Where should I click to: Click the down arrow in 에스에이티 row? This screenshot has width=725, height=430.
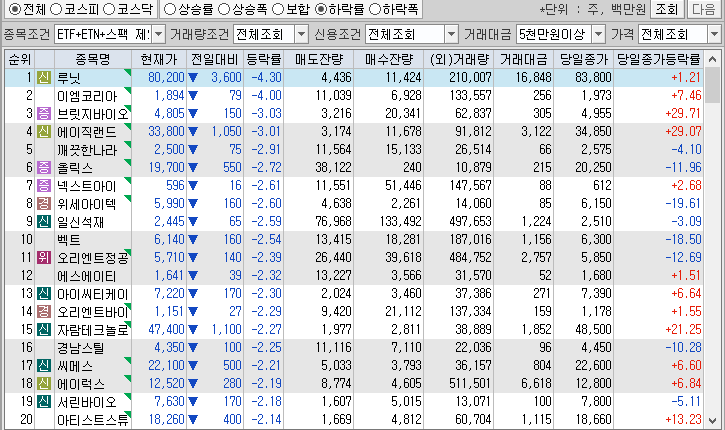pyautogui.click(x=193, y=276)
